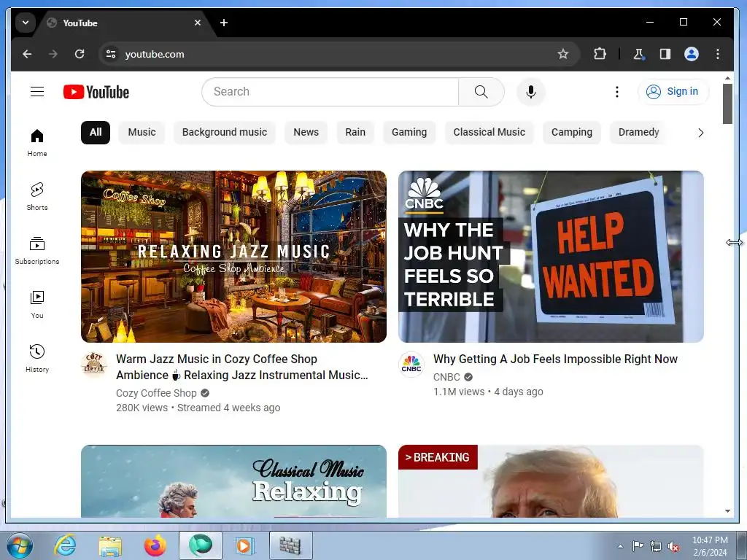The image size is (747, 560).
Task: Click the browser forward arrow
Action: [x=53, y=54]
